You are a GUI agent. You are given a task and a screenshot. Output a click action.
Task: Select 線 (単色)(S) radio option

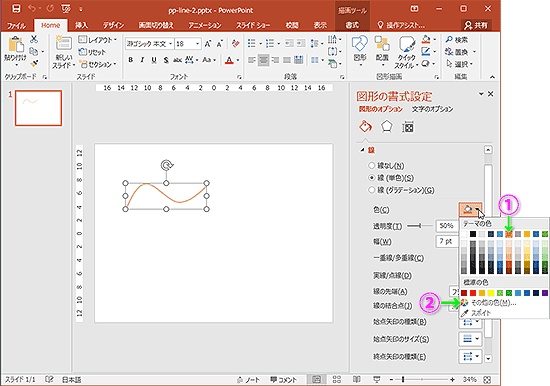coord(371,178)
